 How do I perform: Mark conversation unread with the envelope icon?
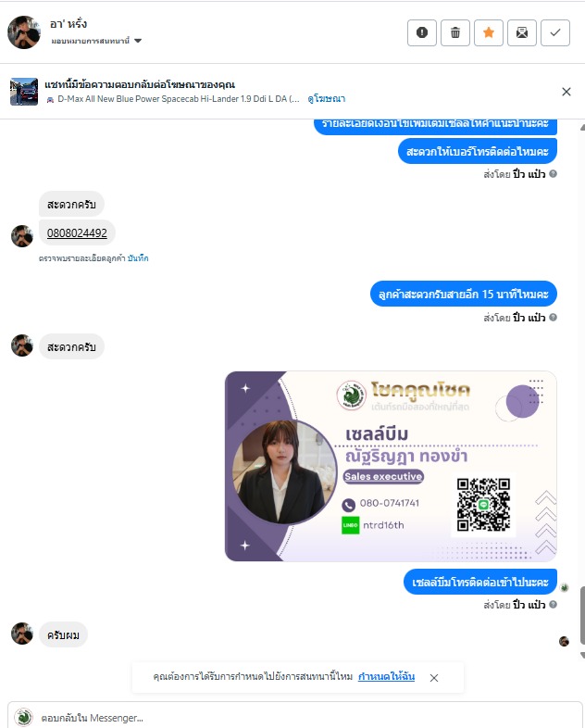(x=522, y=33)
